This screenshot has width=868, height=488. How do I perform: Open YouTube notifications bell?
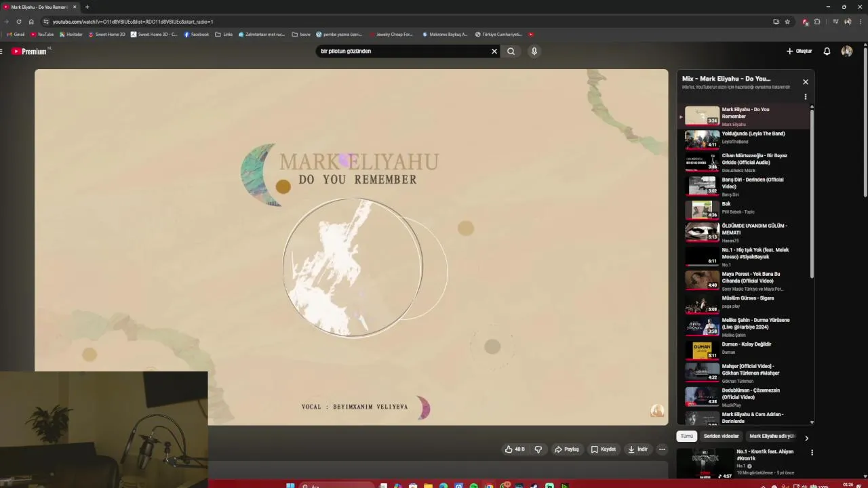click(x=827, y=51)
